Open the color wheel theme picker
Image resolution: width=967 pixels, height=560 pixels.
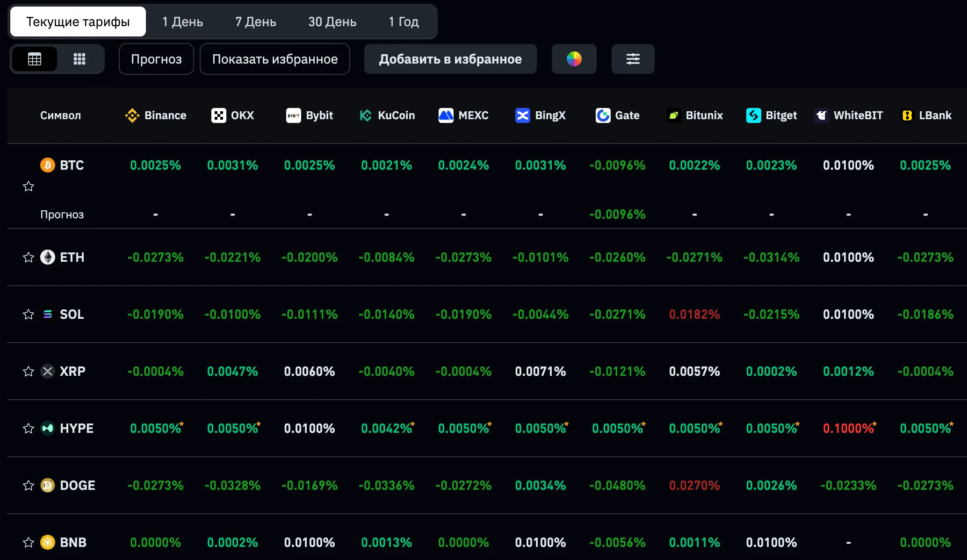pyautogui.click(x=574, y=59)
